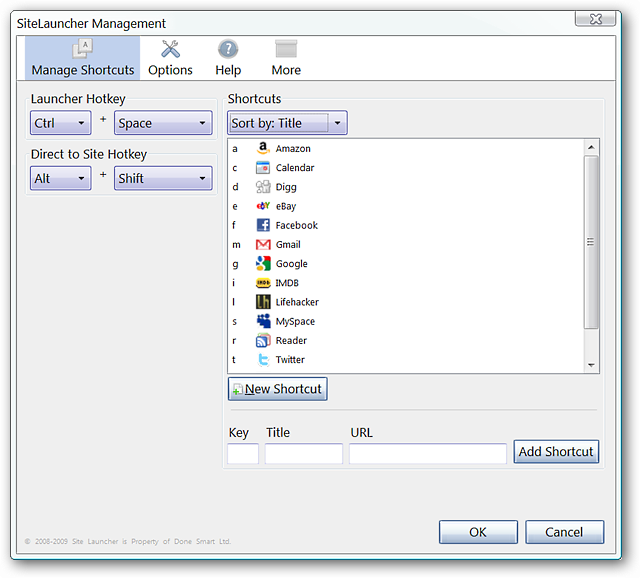Click the Key input field
The height and width of the screenshot is (578, 640).
click(243, 454)
